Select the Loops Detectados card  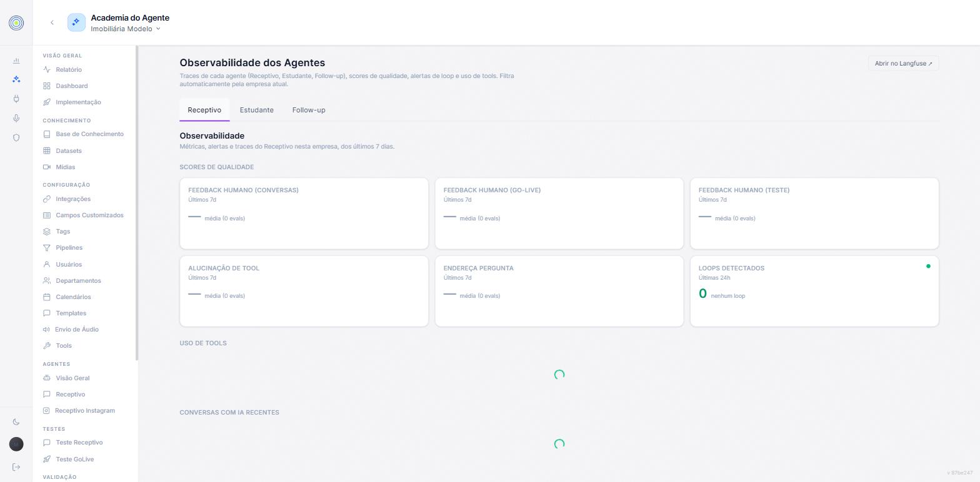[x=814, y=291]
